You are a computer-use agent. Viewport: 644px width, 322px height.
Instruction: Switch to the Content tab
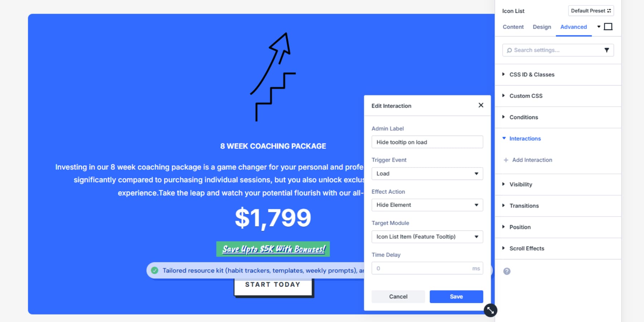point(513,27)
